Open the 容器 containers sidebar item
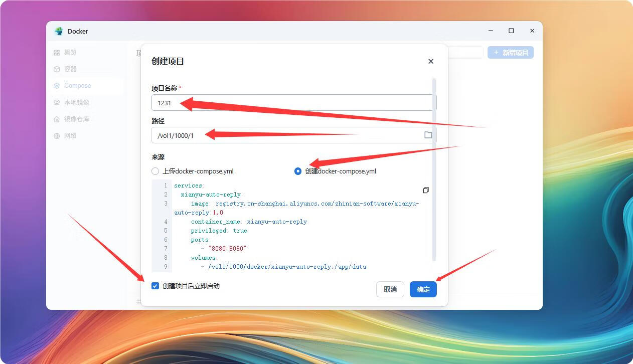633x364 pixels. (70, 69)
